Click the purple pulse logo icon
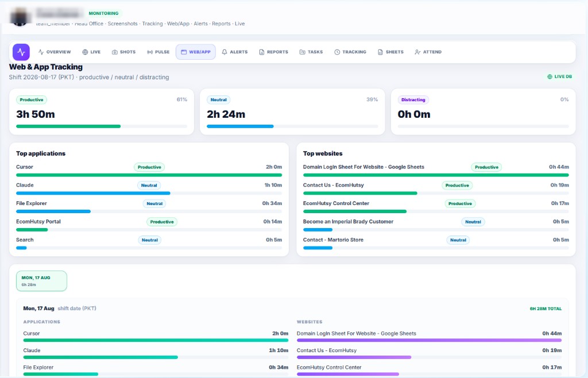588x378 pixels. click(21, 52)
